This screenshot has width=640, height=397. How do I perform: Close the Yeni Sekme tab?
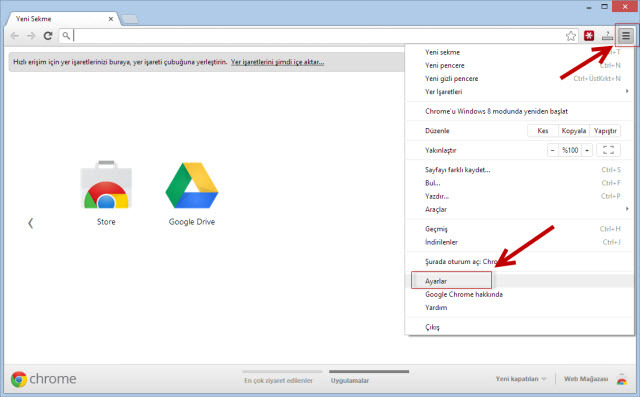(111, 19)
